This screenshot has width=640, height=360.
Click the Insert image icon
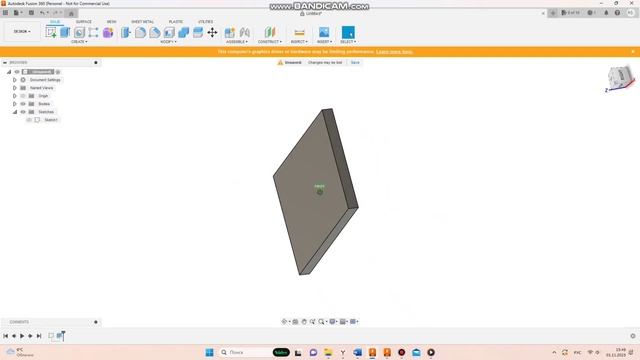click(x=324, y=32)
